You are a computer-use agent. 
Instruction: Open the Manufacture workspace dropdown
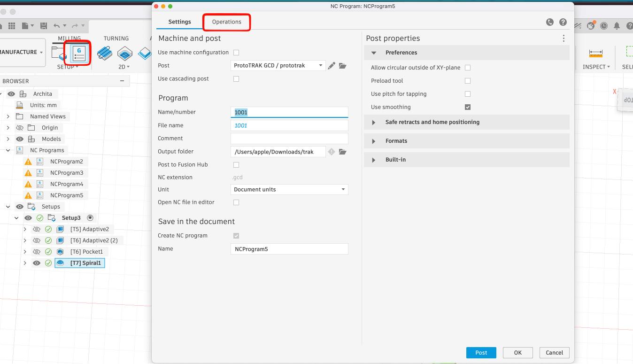coord(23,52)
